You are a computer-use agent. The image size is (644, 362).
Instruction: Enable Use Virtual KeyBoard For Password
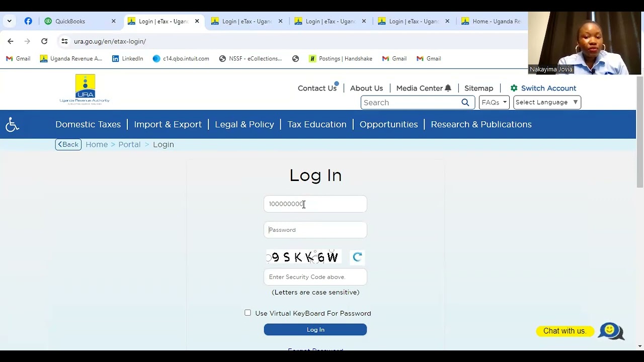[248, 313]
